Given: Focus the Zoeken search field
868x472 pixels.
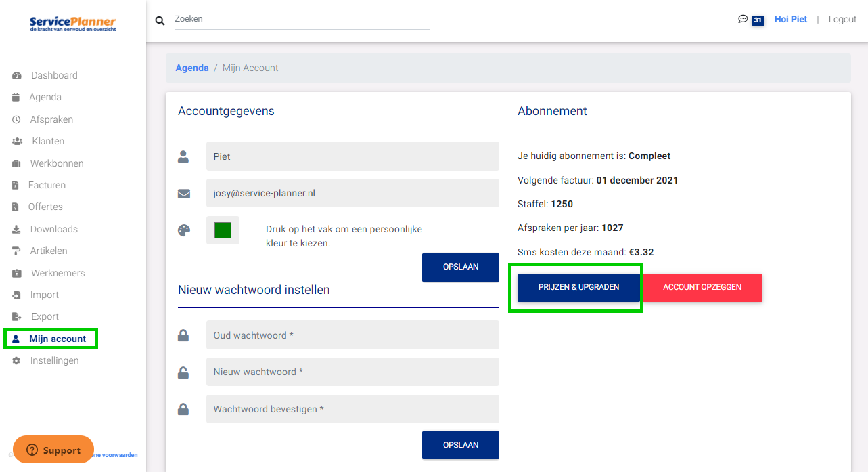Looking at the screenshot, I should tap(302, 19).
